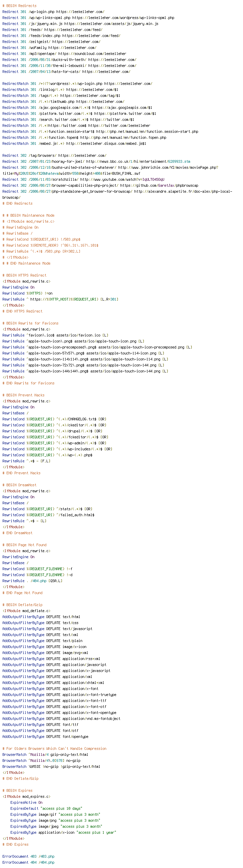Image resolution: width=243 pixels, height=868 pixels.
Task: Click the 'Redirect 301 /wp-login.php' line
Action: (53, 12)
